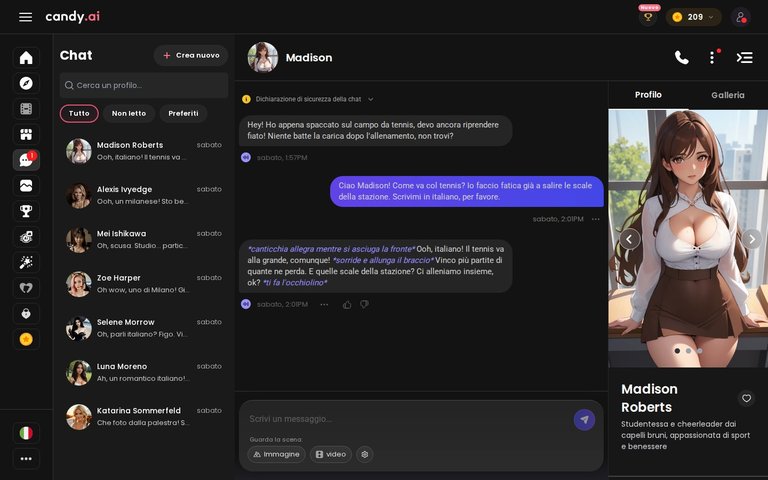Open Luna Moreno chat
Viewport: 768px width, 480px height.
pos(144,372)
